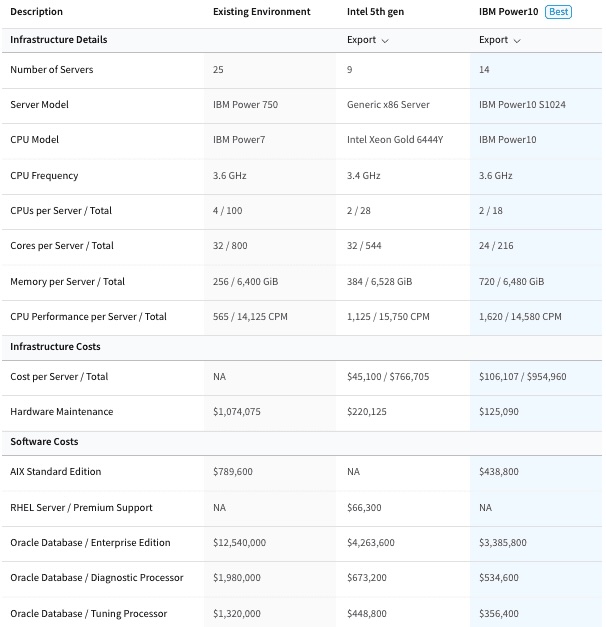606x627 pixels.
Task: Select the $45,100 / $766,705 cost cell
Action: pyautogui.click(x=388, y=377)
